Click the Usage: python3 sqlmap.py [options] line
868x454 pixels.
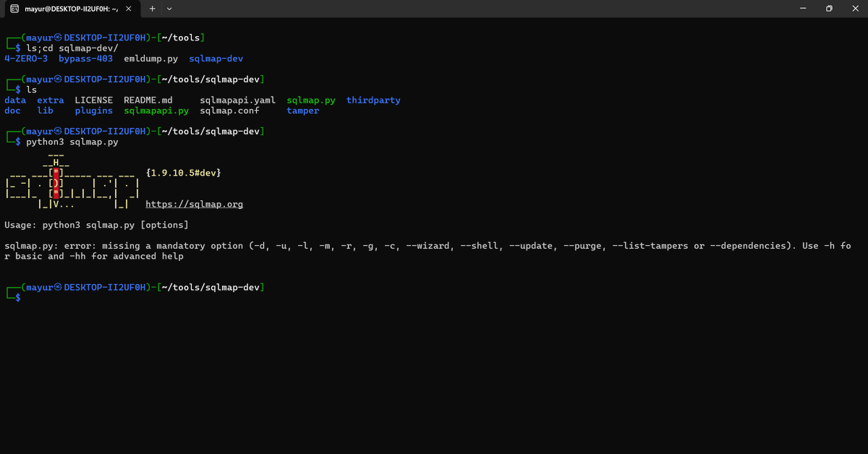pos(97,225)
